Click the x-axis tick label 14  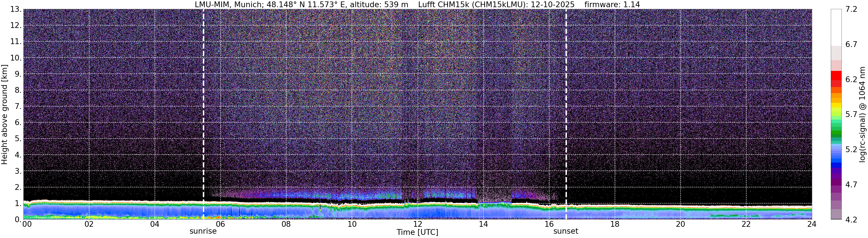(483, 224)
